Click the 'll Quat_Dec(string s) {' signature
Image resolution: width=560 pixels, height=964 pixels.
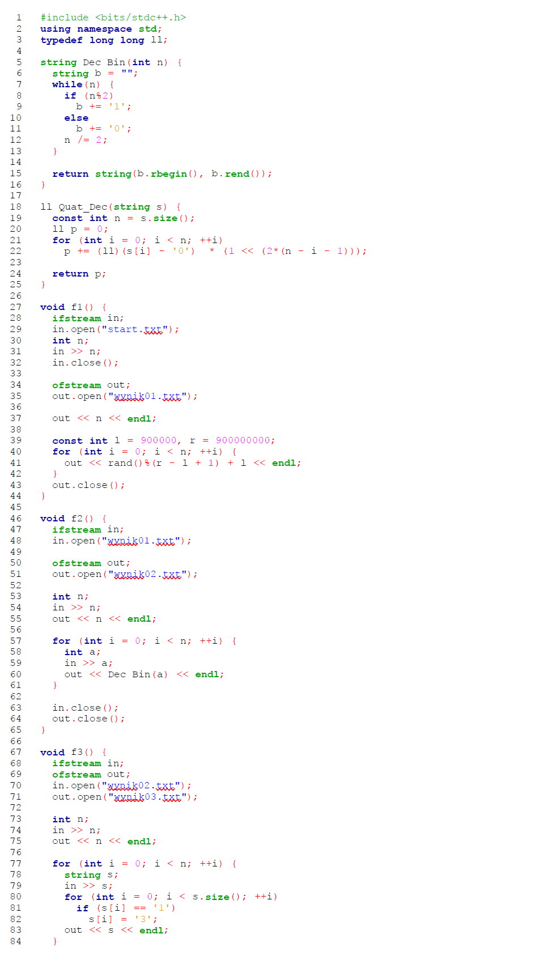[111, 207]
